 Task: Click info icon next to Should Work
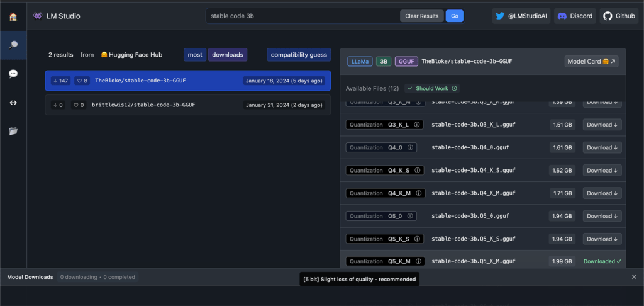(x=454, y=88)
